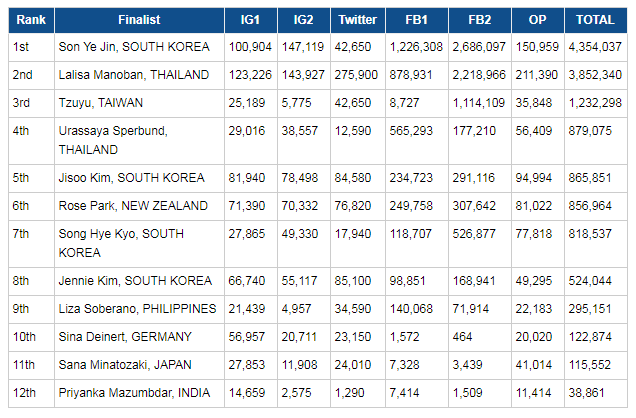Select the total value 4,354,037
This screenshot has width=636, height=418.
[x=596, y=46]
